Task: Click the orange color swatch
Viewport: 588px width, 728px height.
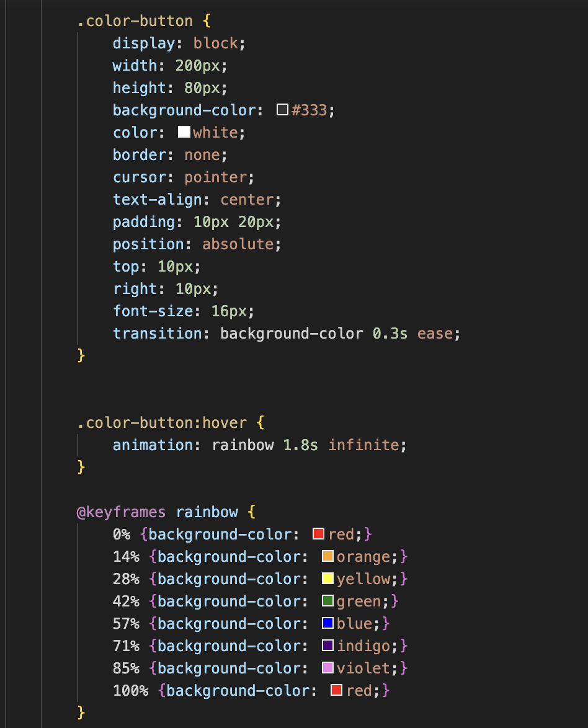Action: click(328, 557)
